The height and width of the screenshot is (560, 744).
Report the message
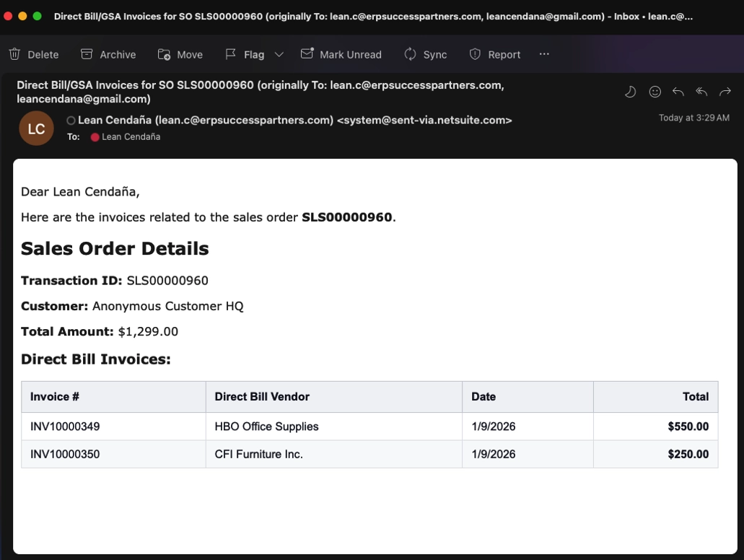tap(494, 54)
